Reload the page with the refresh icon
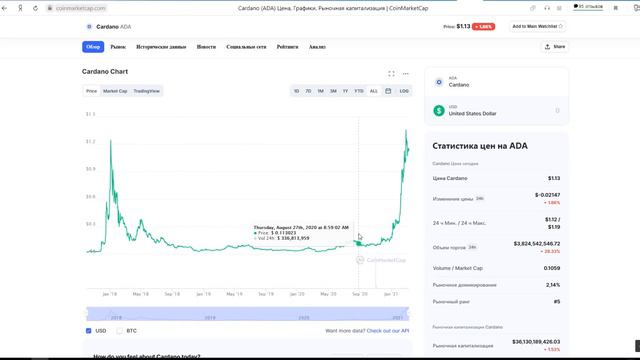This screenshot has width=640, height=360. tap(36, 8)
